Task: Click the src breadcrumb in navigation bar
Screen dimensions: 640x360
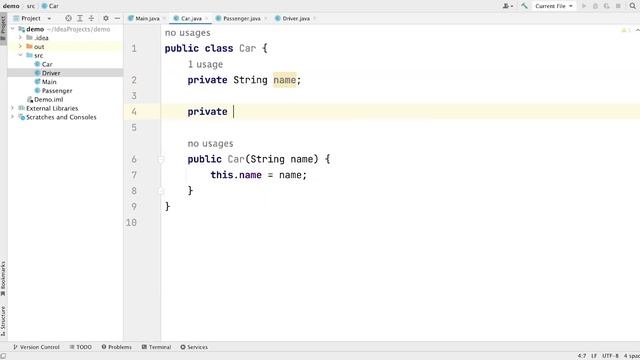Action: pyautogui.click(x=31, y=6)
